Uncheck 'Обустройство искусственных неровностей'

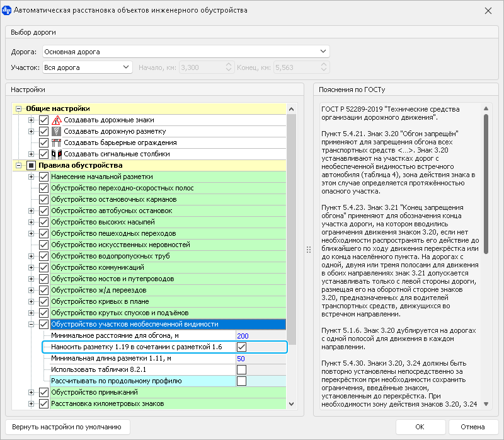pos(43,245)
